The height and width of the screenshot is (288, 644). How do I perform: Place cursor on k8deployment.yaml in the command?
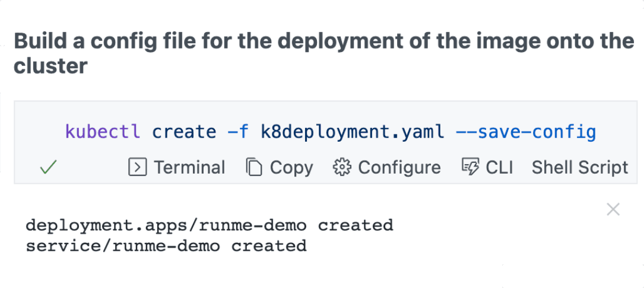[353, 133]
